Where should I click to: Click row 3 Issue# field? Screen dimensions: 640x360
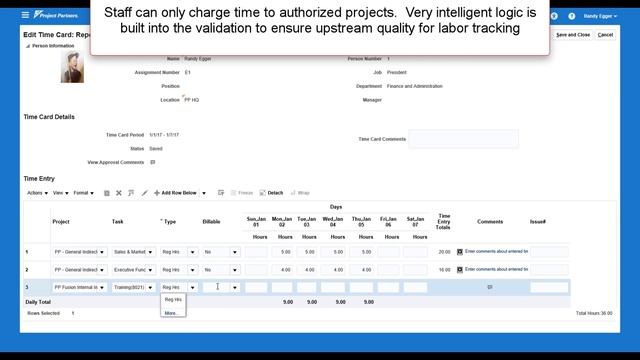(x=549, y=287)
